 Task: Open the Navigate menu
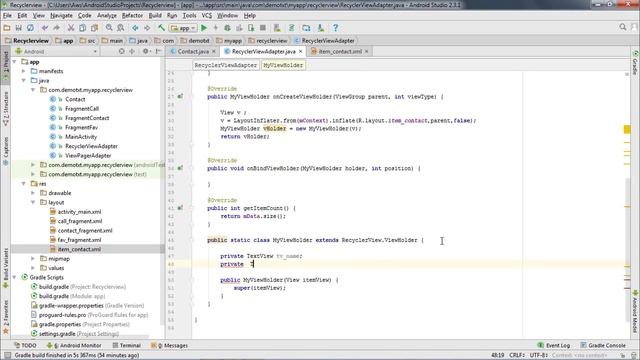coord(61,16)
